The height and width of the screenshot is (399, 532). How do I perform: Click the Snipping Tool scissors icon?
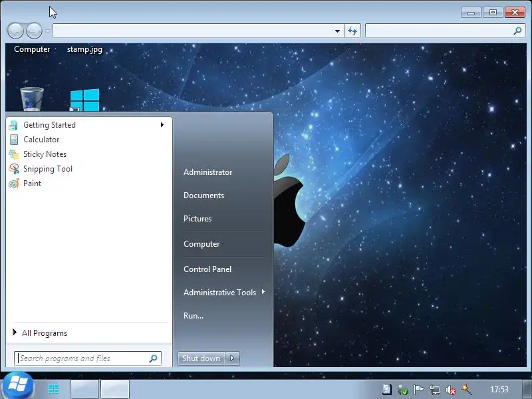(x=14, y=169)
